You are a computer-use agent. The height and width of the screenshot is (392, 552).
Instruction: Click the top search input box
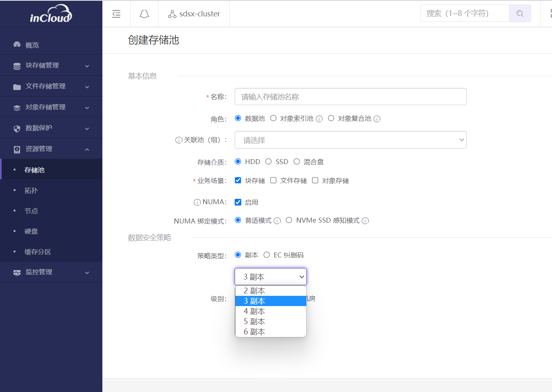[464, 14]
